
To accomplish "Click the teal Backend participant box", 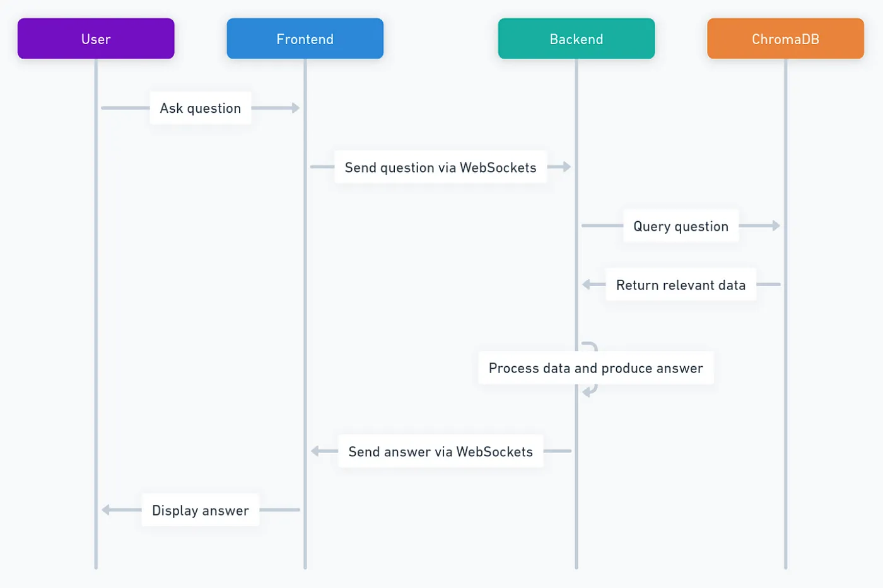I will click(576, 38).
